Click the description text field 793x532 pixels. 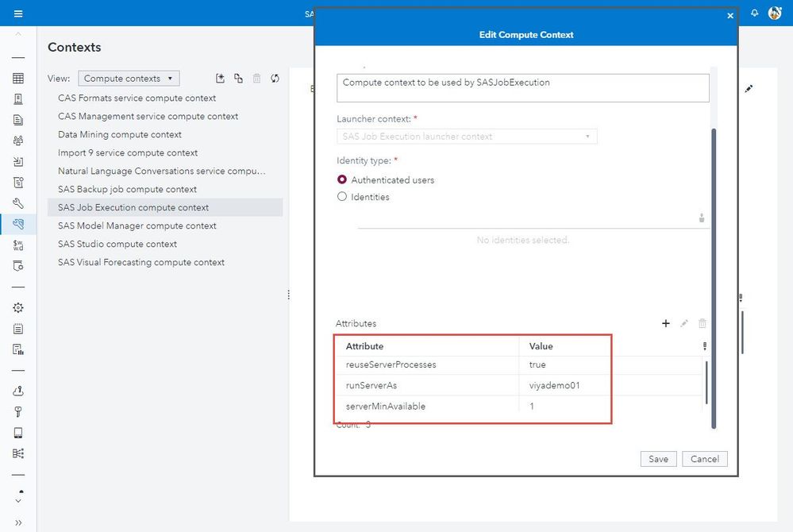coord(523,88)
